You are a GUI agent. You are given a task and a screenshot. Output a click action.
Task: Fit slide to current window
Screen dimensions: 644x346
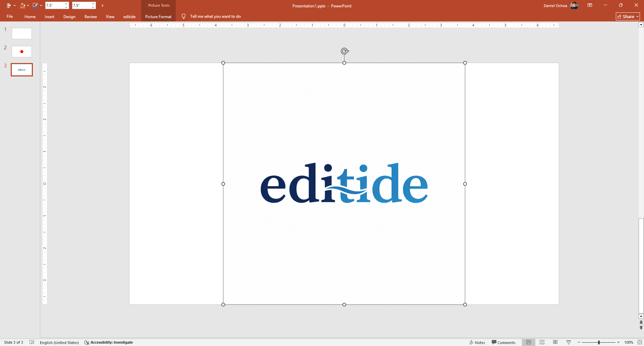click(x=640, y=342)
